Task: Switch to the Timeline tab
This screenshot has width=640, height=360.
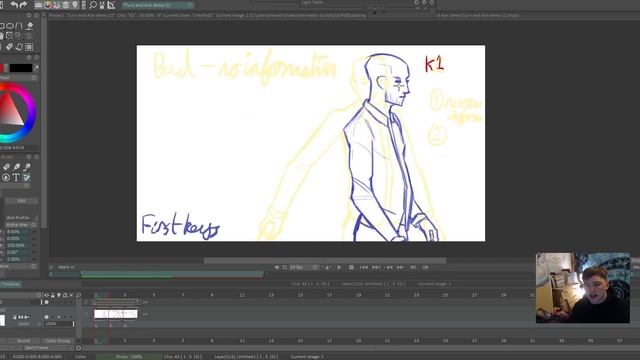Action: (x=11, y=284)
